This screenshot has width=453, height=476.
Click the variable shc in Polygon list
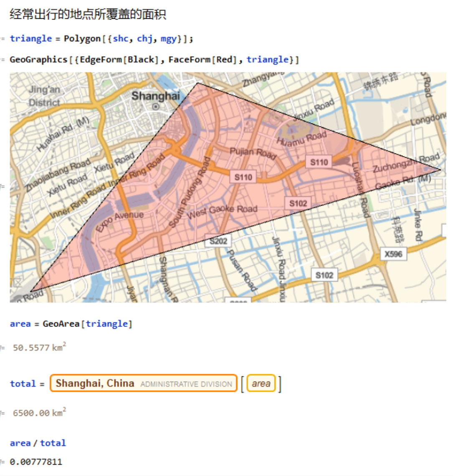pos(121,38)
